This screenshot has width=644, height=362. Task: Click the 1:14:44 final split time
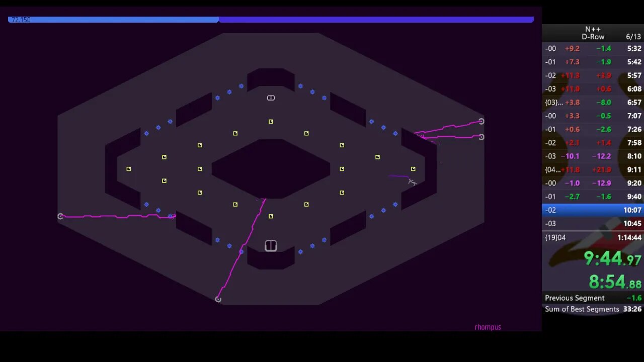[629, 237]
